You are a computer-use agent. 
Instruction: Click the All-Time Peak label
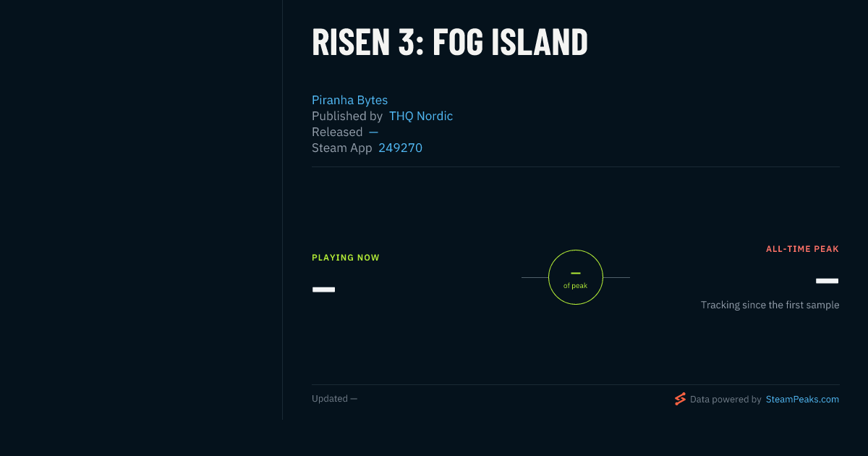pyautogui.click(x=802, y=249)
